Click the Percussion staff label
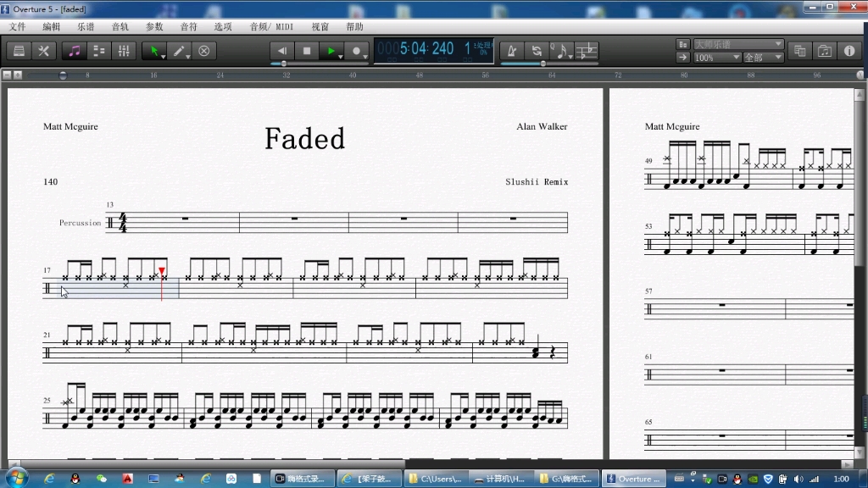This screenshot has height=488, width=868. [x=81, y=223]
